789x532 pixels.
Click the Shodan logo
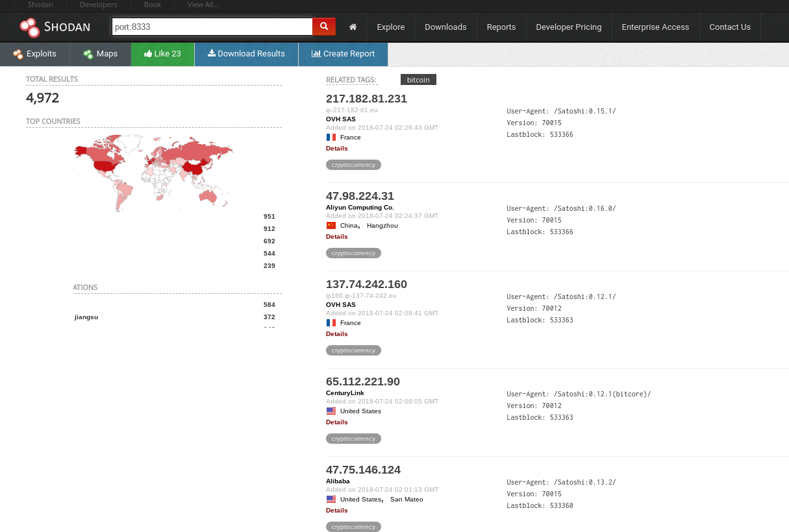(x=55, y=27)
